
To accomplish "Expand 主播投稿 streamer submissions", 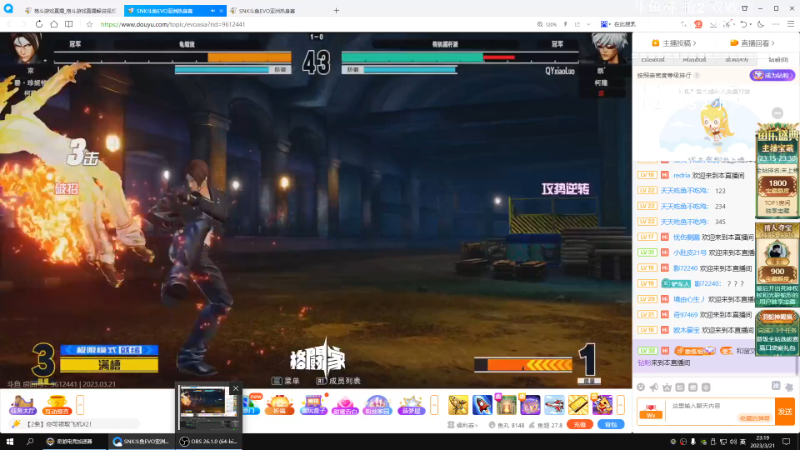I will pyautogui.click(x=673, y=43).
